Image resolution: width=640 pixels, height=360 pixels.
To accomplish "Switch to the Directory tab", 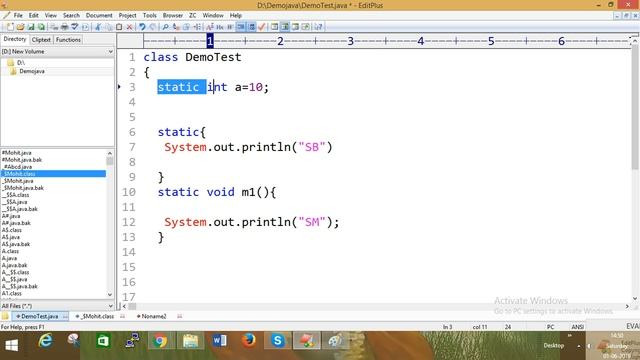I will pos(15,39).
